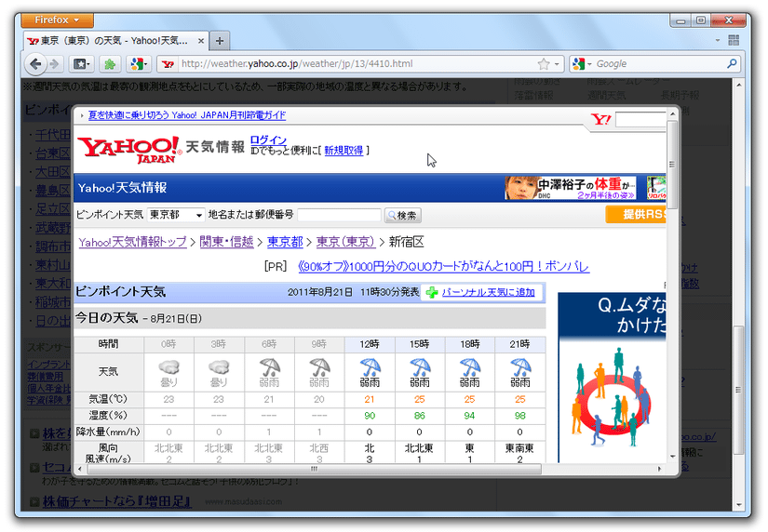Click the Q.ムダな sidebar advertisement
Image resolution: width=768 pixels, height=532 pixels.
612,377
